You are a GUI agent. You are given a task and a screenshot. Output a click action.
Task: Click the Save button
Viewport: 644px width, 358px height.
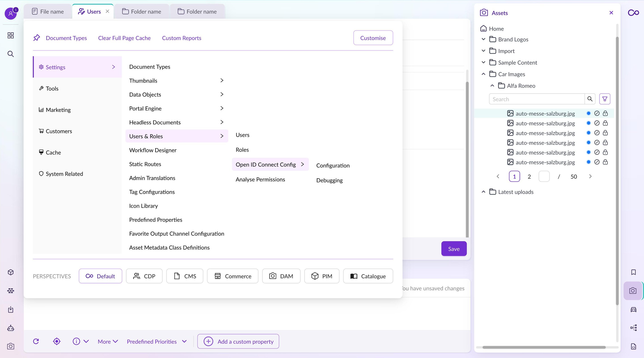coord(454,249)
